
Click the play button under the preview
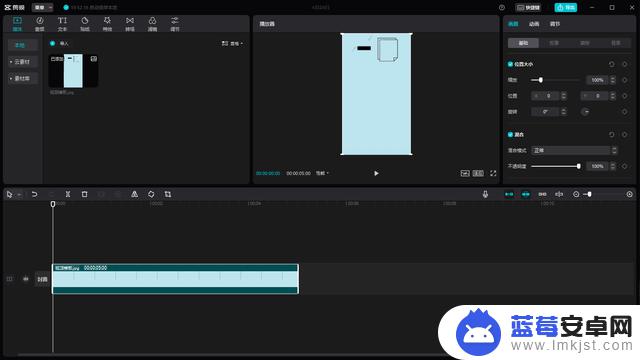(376, 173)
